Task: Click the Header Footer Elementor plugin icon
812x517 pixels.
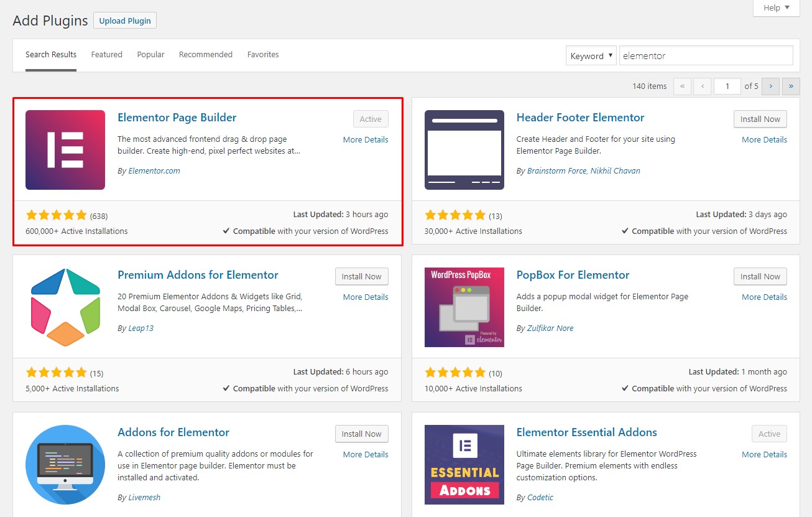Action: coord(464,149)
